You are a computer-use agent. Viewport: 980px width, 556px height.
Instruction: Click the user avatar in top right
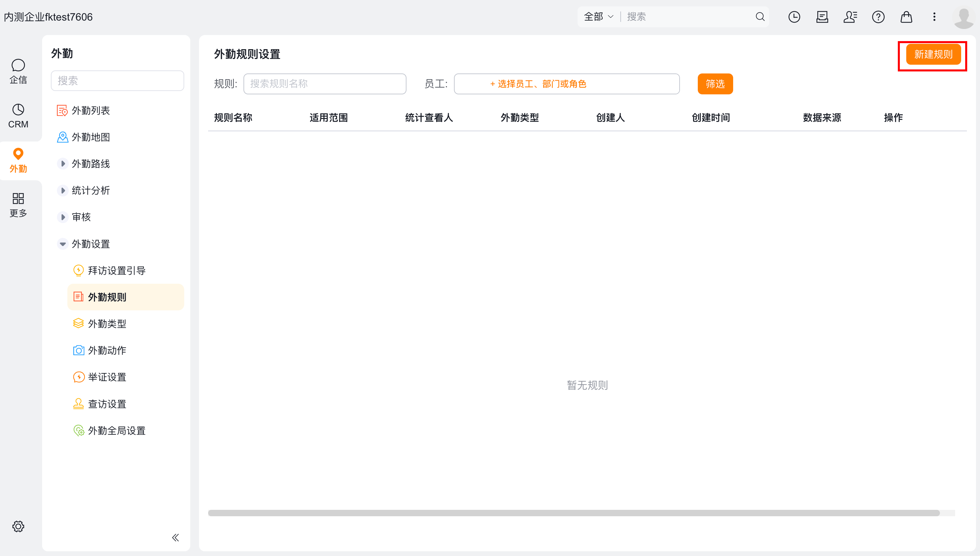pos(963,18)
